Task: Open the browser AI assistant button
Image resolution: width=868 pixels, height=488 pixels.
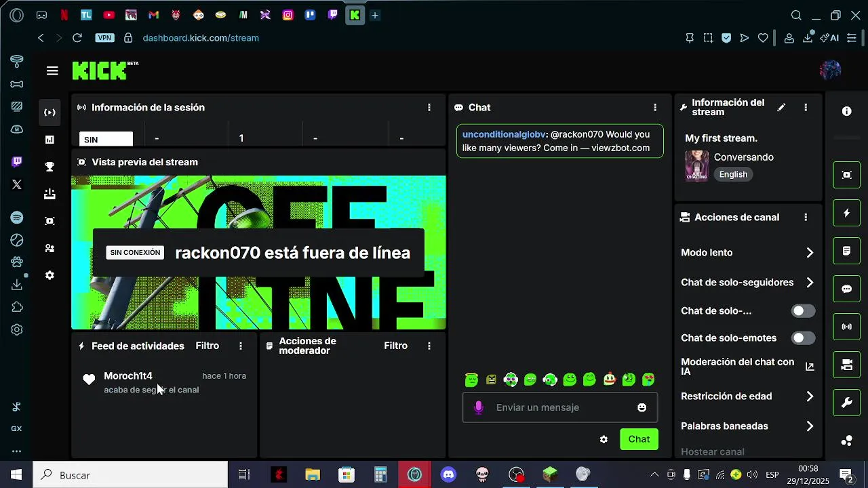Action: click(829, 38)
